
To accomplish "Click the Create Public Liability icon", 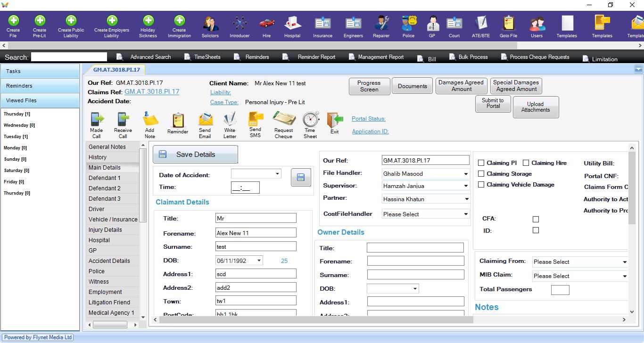I will (71, 21).
